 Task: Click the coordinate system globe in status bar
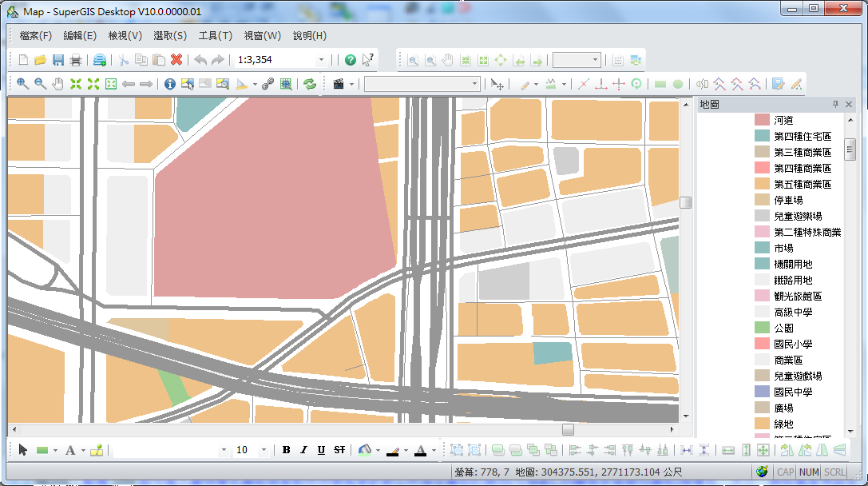(x=763, y=472)
